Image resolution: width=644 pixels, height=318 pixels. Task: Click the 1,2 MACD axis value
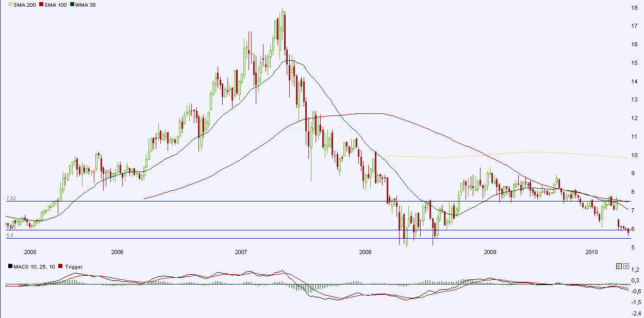tap(636, 270)
